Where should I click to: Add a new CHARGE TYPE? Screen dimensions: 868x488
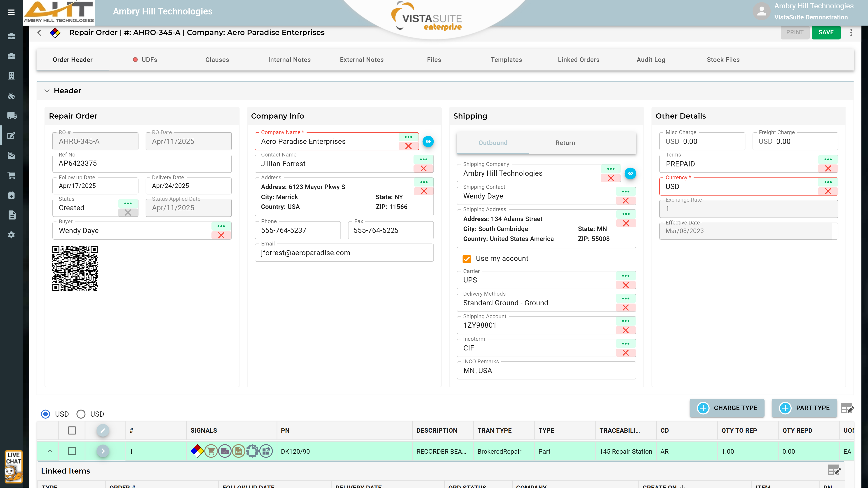tap(727, 408)
